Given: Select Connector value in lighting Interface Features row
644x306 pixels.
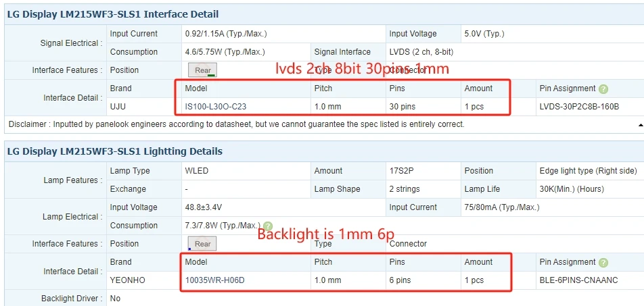Looking at the screenshot, I should (x=409, y=244).
